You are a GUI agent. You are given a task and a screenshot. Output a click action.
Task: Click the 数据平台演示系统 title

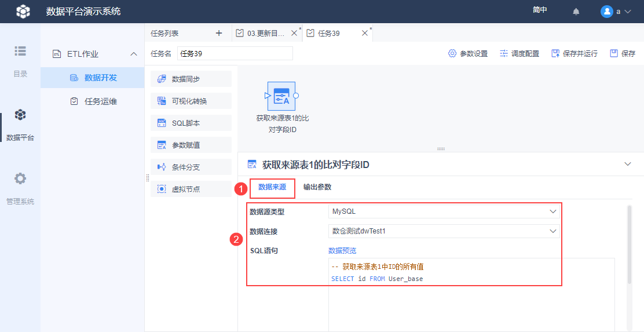[83, 12]
